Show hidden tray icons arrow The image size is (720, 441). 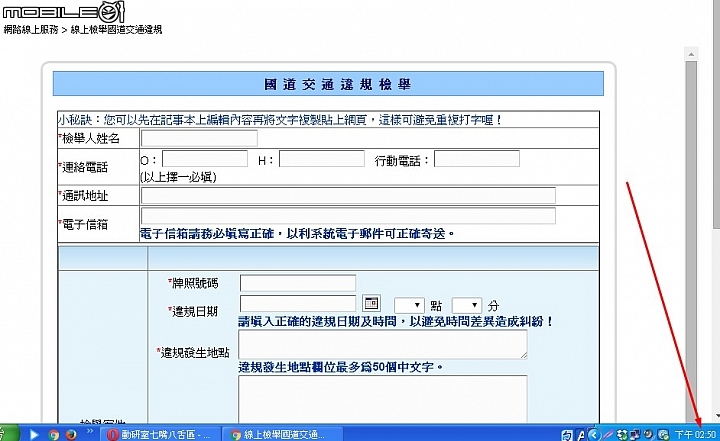pyautogui.click(x=595, y=435)
